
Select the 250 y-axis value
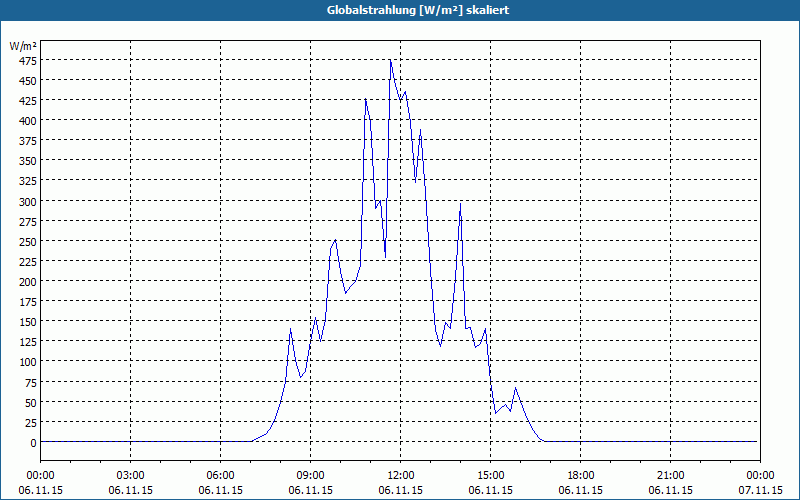click(27, 242)
